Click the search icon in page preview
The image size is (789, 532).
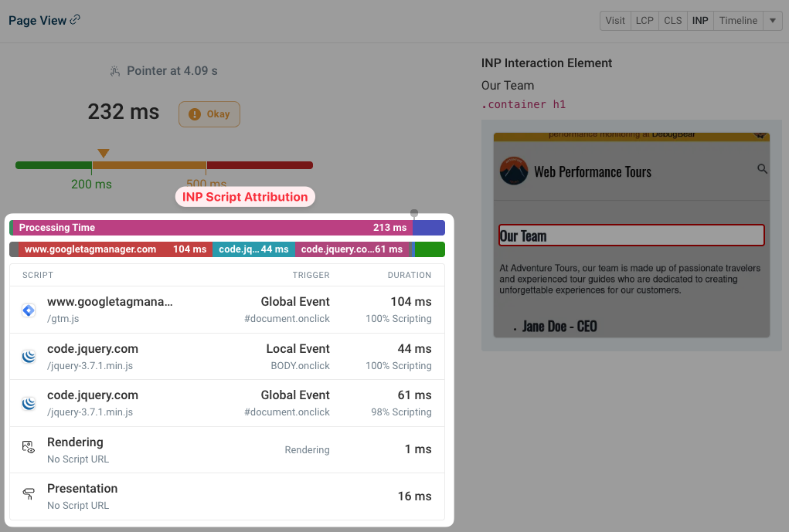pos(762,169)
